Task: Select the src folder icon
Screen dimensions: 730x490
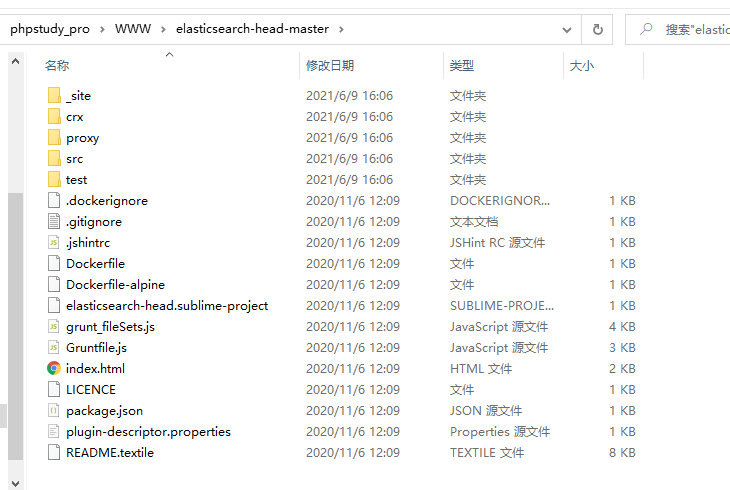Action: (54, 158)
